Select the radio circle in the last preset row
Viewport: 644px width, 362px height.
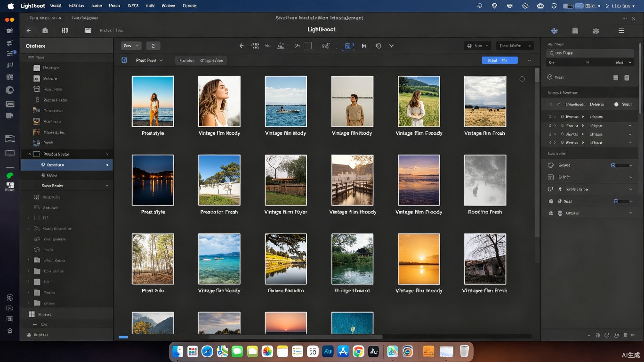(x=562, y=142)
